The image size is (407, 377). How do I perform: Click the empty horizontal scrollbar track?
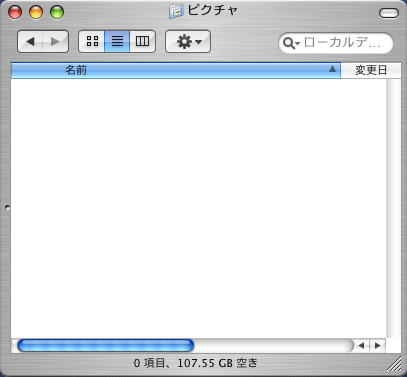(x=273, y=346)
